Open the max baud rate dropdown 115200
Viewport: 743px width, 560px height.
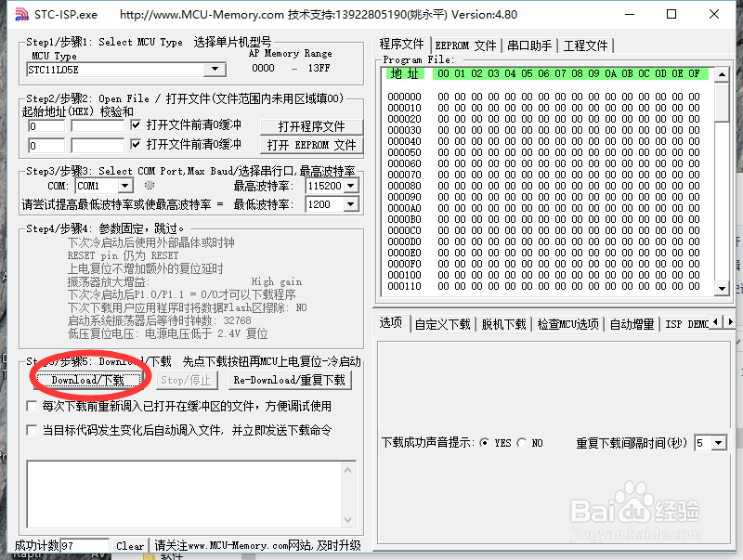pos(351,186)
